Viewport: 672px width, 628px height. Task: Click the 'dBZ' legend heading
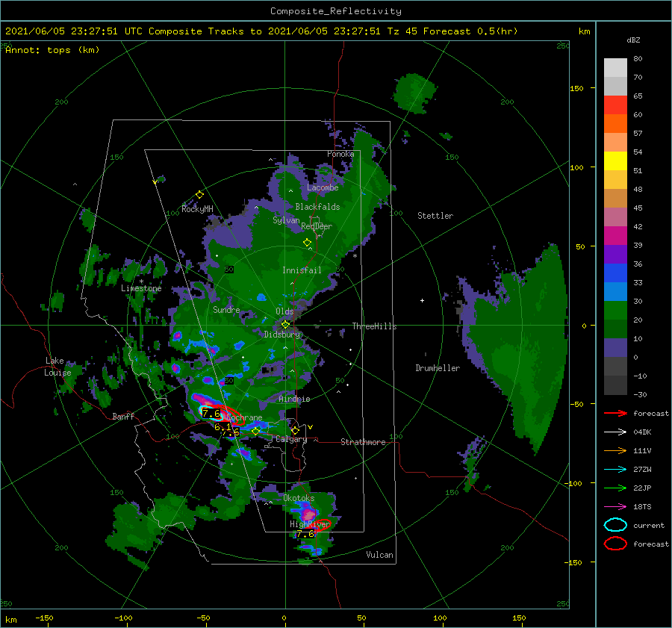(x=633, y=40)
